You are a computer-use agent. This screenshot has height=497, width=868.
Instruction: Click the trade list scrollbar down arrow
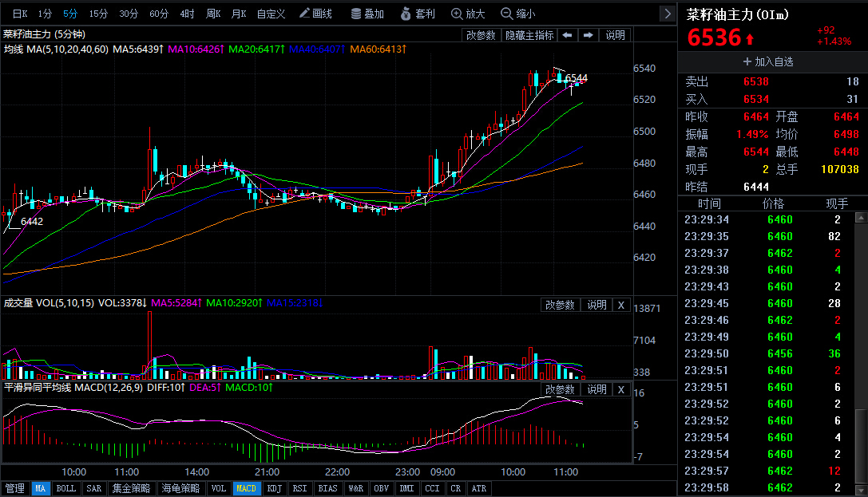(861, 491)
